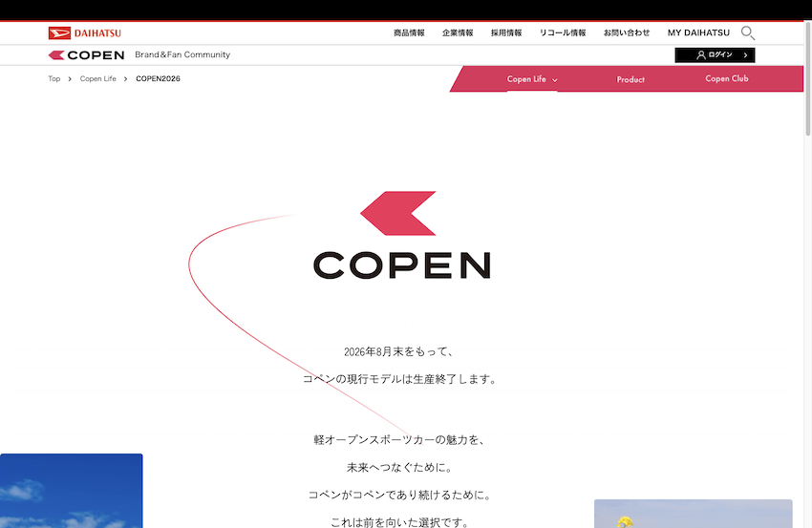812x528 pixels.
Task: Click the COPEN2026 breadcrumb text
Action: click(158, 78)
